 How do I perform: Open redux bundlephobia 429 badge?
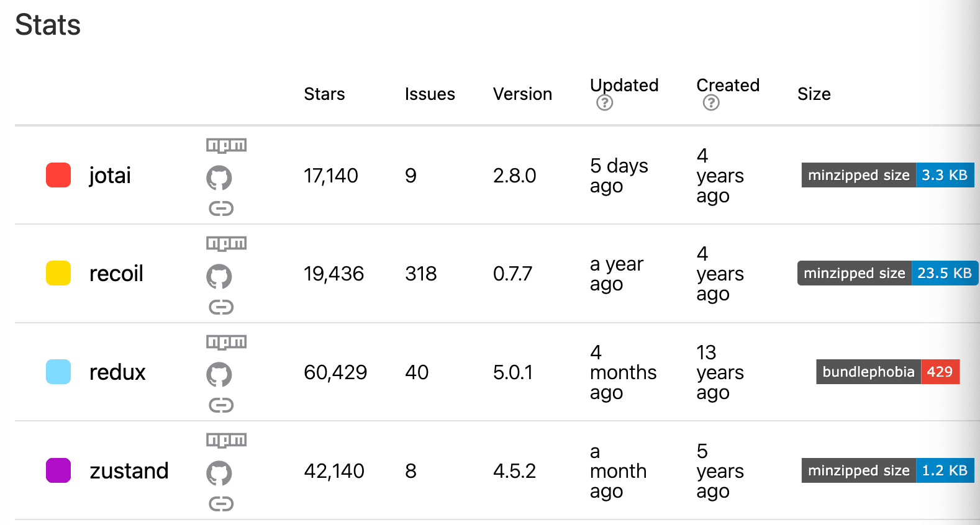point(887,372)
